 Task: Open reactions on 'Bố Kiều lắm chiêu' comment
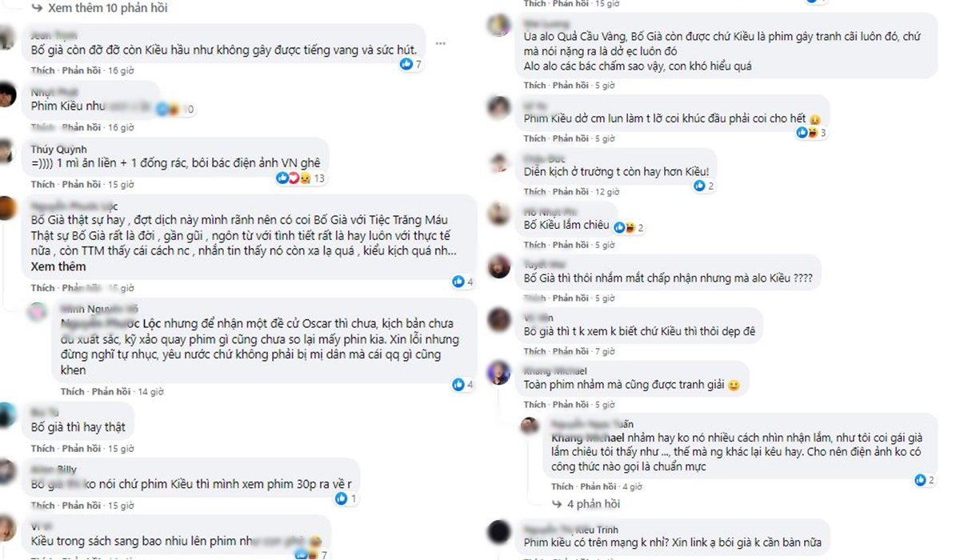pyautogui.click(x=630, y=227)
